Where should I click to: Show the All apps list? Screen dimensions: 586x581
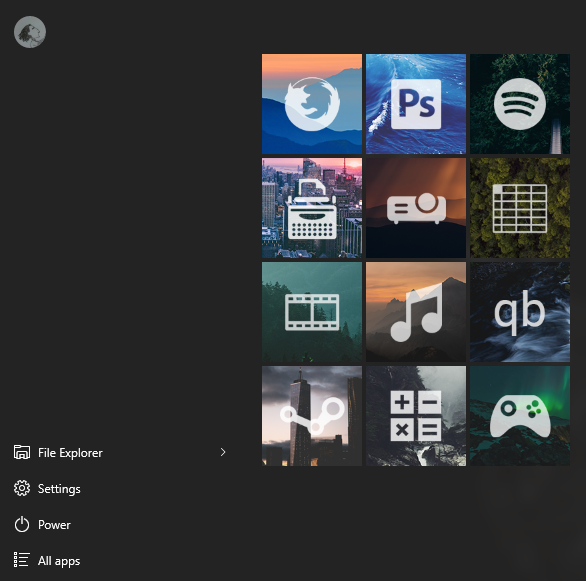[120, 561]
